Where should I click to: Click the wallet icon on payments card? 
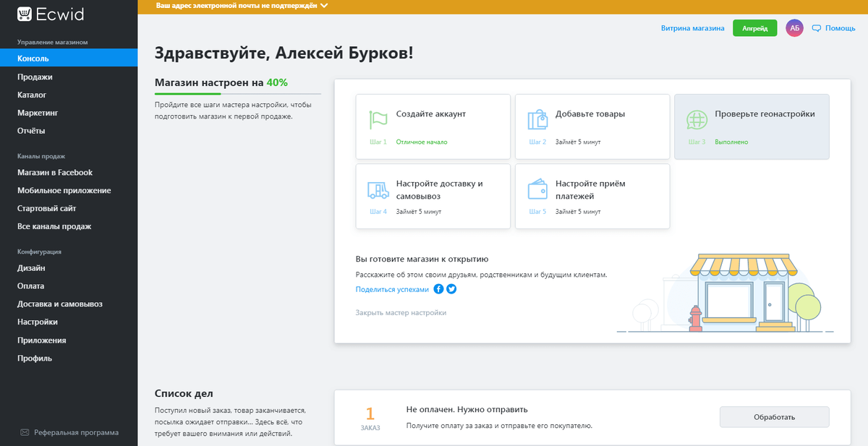537,189
